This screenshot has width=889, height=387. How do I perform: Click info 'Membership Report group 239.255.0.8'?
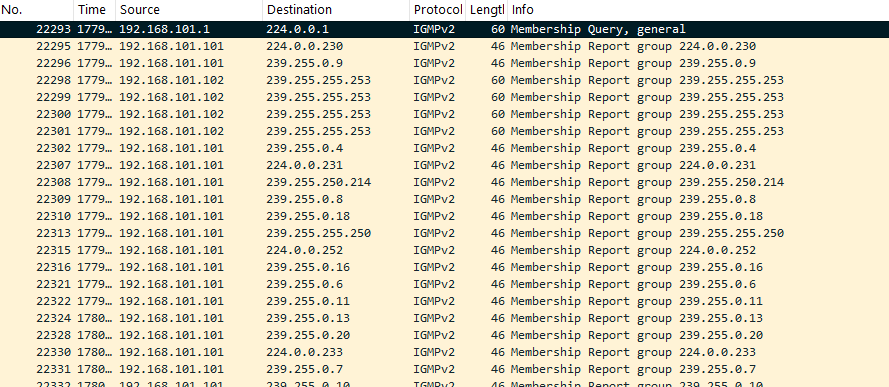click(633, 199)
